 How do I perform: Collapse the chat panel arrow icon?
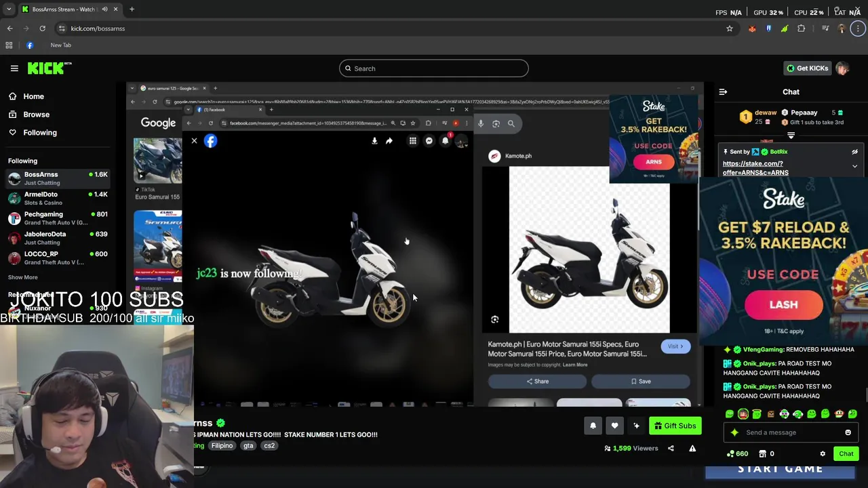click(723, 91)
